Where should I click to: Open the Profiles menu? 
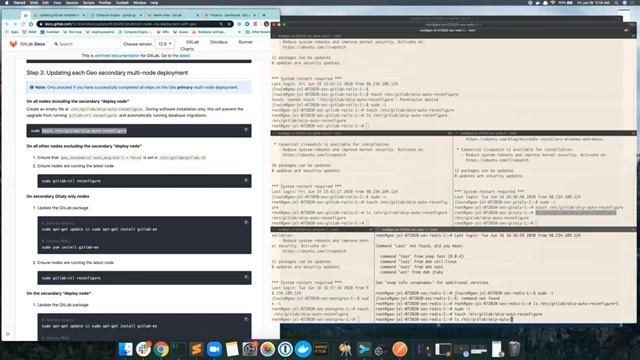(x=105, y=2)
